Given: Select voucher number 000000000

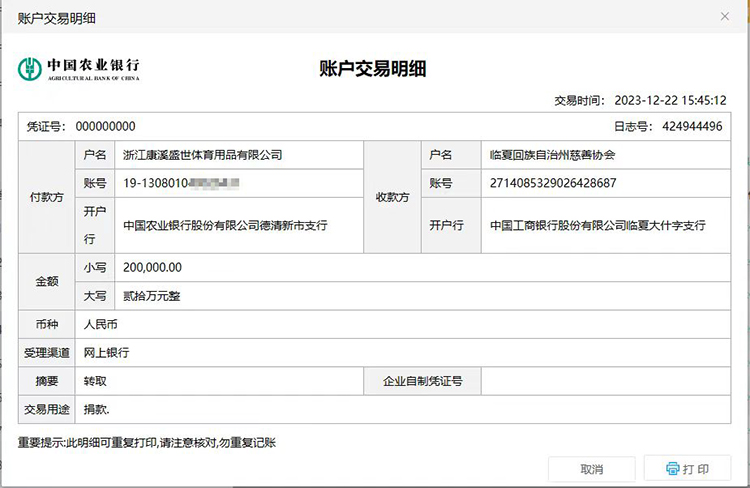Looking at the screenshot, I should pyautogui.click(x=106, y=126).
